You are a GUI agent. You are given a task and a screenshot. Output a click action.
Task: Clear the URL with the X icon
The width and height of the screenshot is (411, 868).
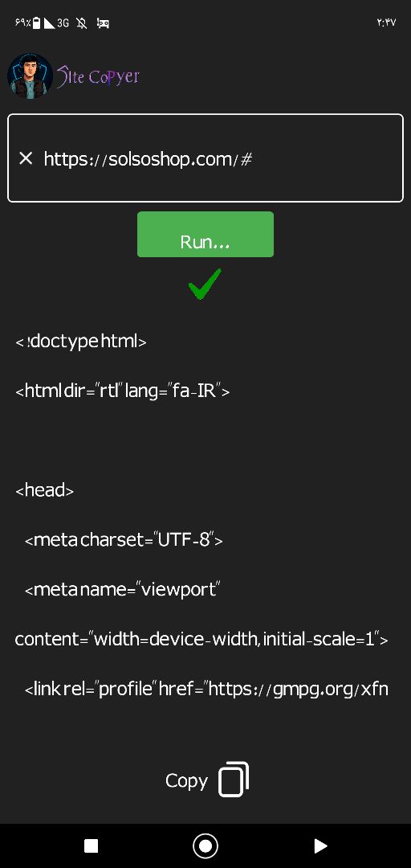[26, 158]
